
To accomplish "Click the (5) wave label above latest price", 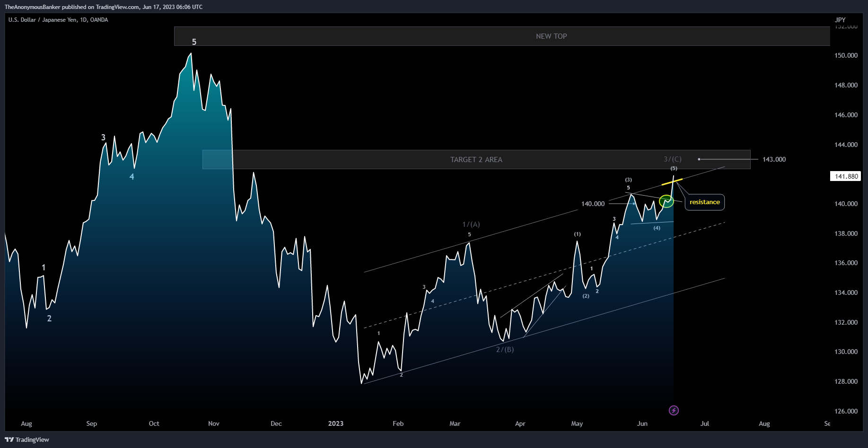I will coord(674,168).
